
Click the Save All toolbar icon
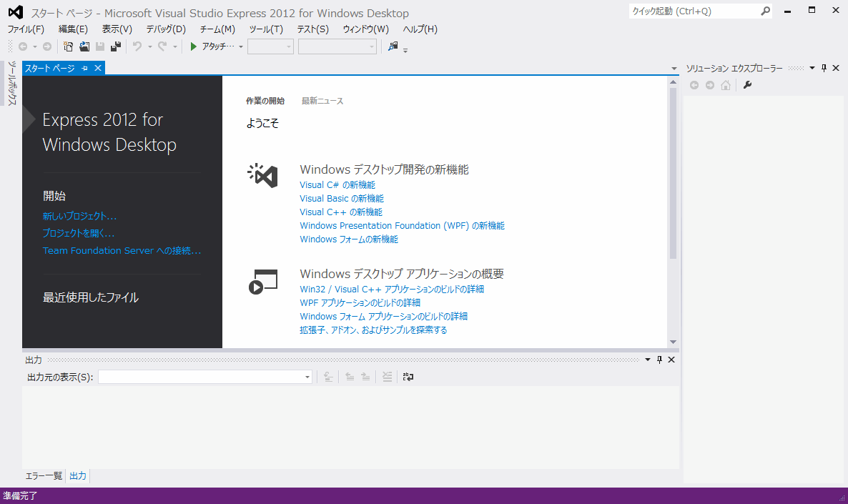click(116, 47)
